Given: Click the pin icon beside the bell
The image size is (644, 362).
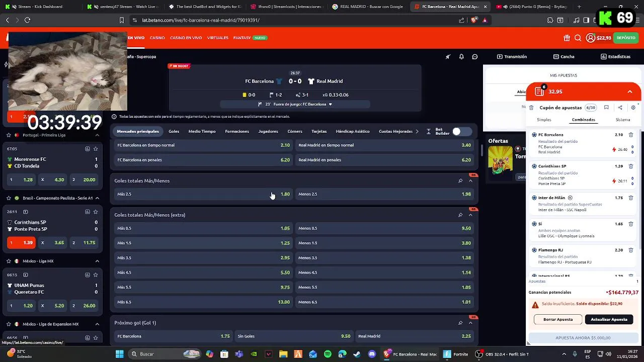Looking at the screenshot, I should [448, 57].
